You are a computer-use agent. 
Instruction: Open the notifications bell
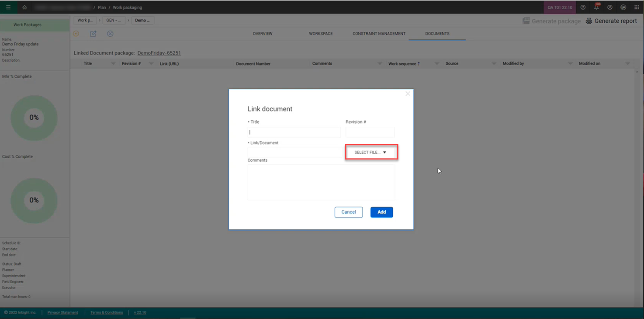coord(596,7)
